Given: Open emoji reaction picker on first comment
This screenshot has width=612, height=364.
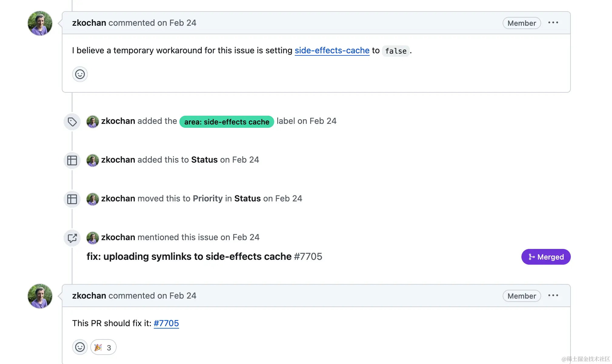Looking at the screenshot, I should (x=80, y=74).
